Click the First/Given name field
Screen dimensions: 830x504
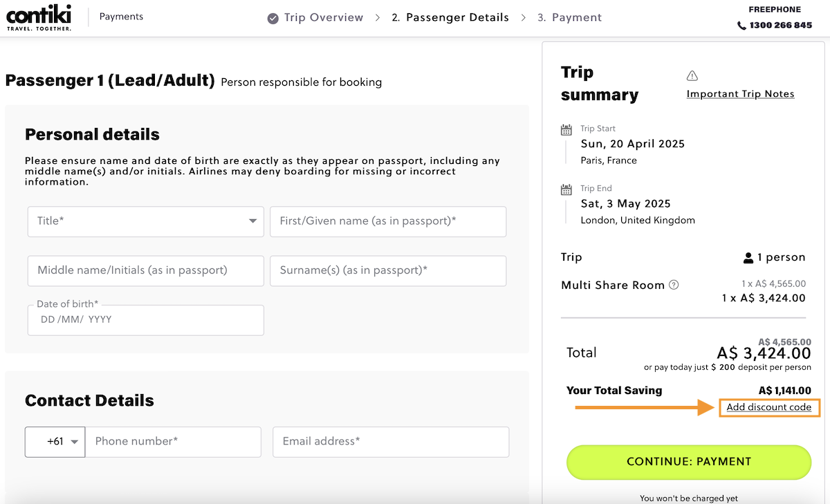(x=388, y=222)
